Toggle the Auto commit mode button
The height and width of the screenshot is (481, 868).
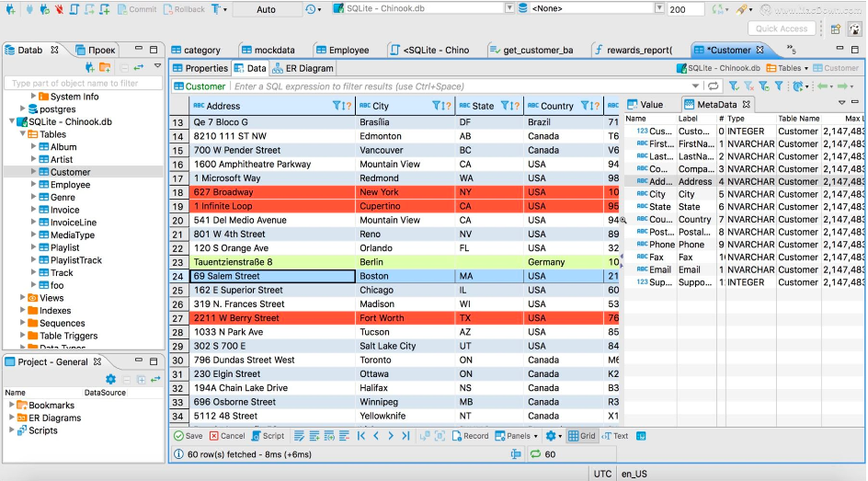coord(267,9)
